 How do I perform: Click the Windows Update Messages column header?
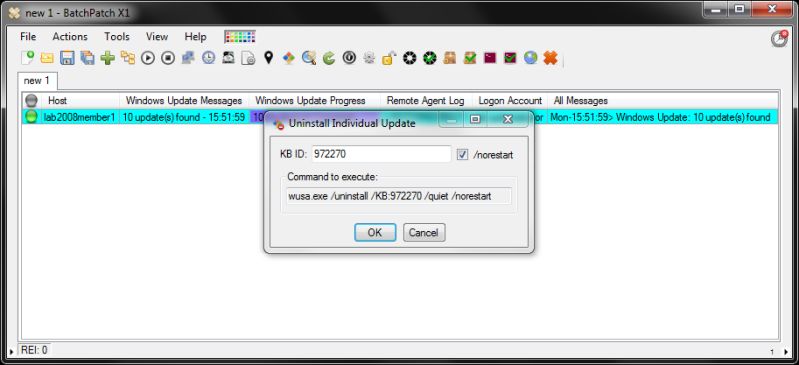(184, 101)
